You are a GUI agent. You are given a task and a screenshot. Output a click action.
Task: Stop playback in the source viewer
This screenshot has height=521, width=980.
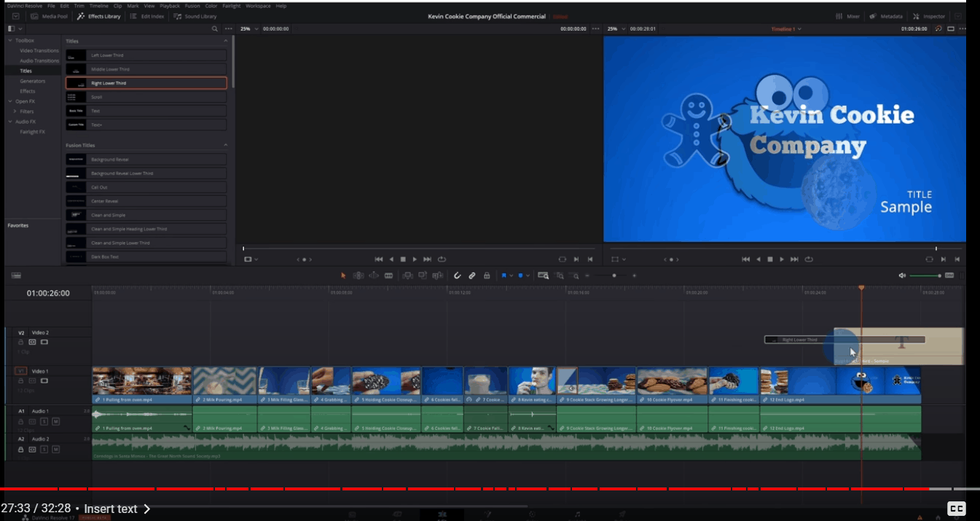tap(403, 259)
